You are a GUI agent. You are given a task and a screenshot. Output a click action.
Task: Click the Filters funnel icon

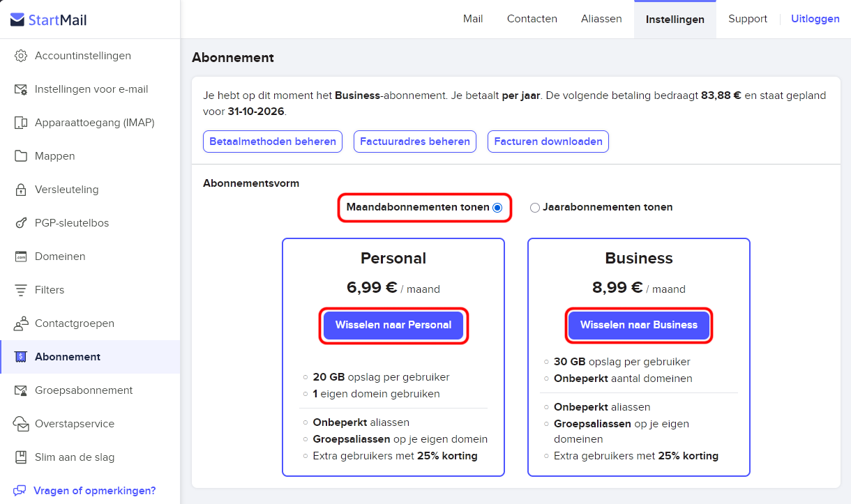click(21, 290)
